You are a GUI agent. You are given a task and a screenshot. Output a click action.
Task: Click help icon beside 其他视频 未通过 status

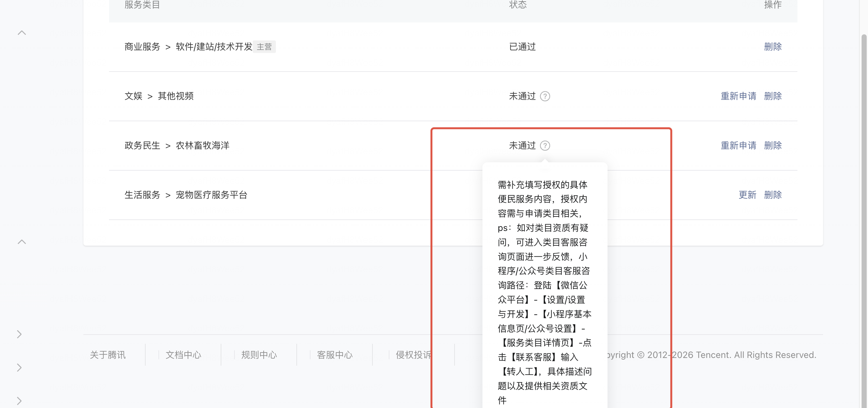[545, 96]
